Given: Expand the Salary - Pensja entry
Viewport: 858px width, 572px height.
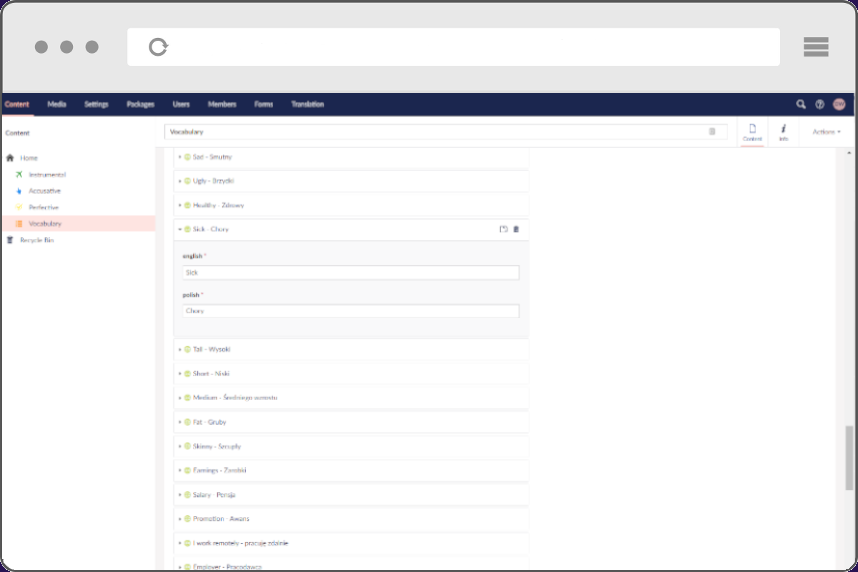Looking at the screenshot, I should (x=180, y=495).
